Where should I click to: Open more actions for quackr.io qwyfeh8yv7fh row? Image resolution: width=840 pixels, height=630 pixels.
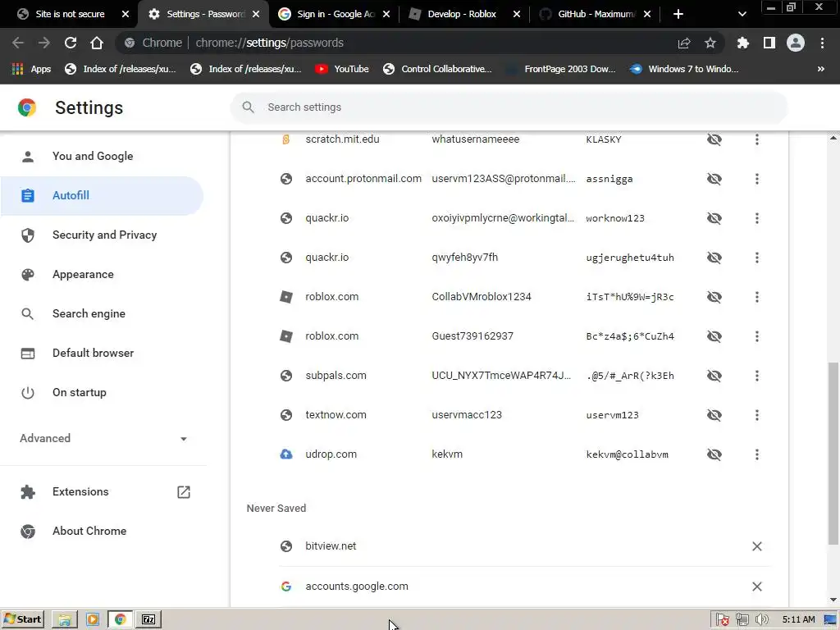pos(756,257)
